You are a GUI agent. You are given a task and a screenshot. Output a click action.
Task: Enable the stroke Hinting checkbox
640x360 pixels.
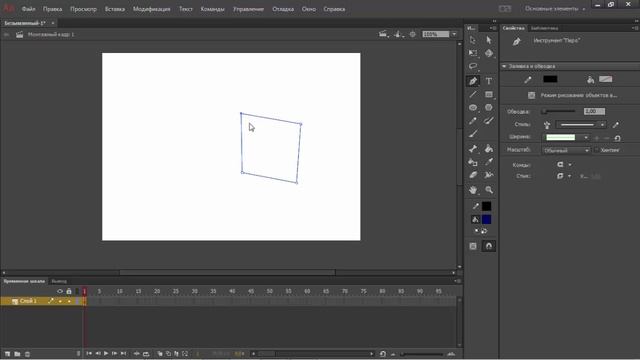coord(597,150)
